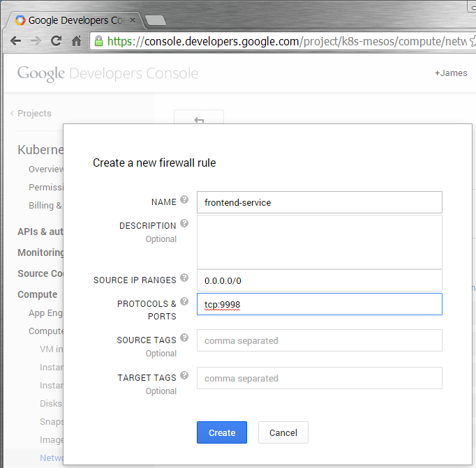The width and height of the screenshot is (476, 468).
Task: Cancel the firewall rule dialog
Action: (x=283, y=432)
